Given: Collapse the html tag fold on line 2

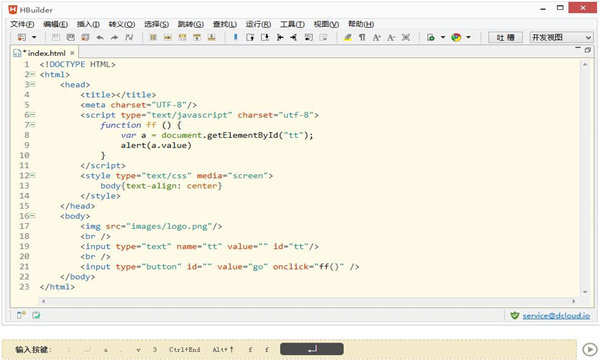Looking at the screenshot, I should pyautogui.click(x=33, y=74).
